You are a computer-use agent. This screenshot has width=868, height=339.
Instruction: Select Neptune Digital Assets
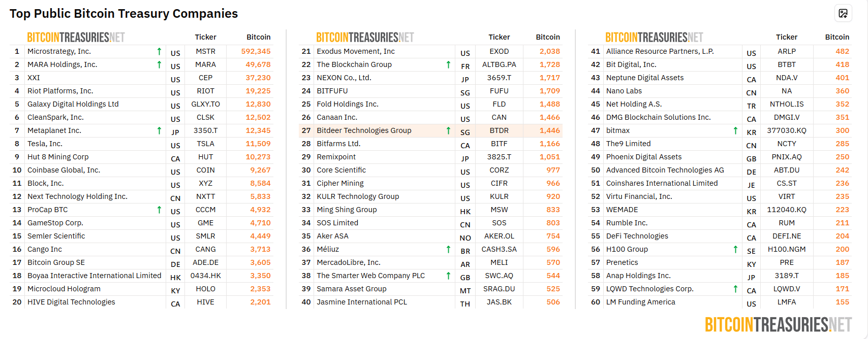(645, 78)
